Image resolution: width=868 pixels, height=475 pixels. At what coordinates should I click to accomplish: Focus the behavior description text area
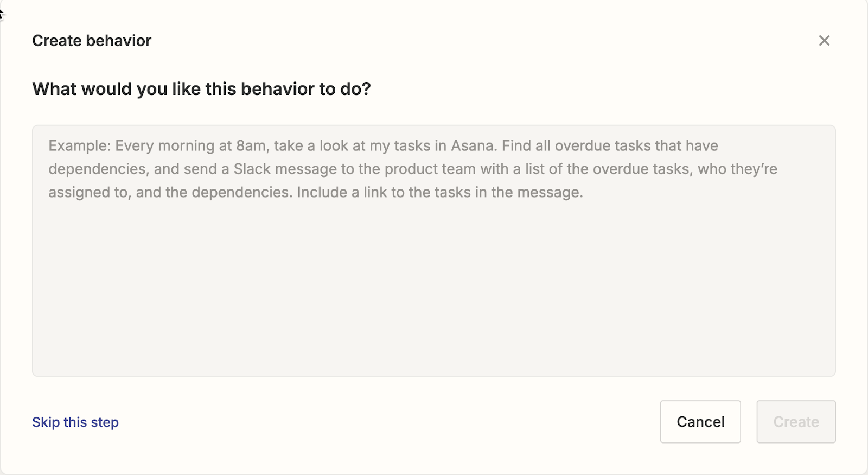[434, 251]
